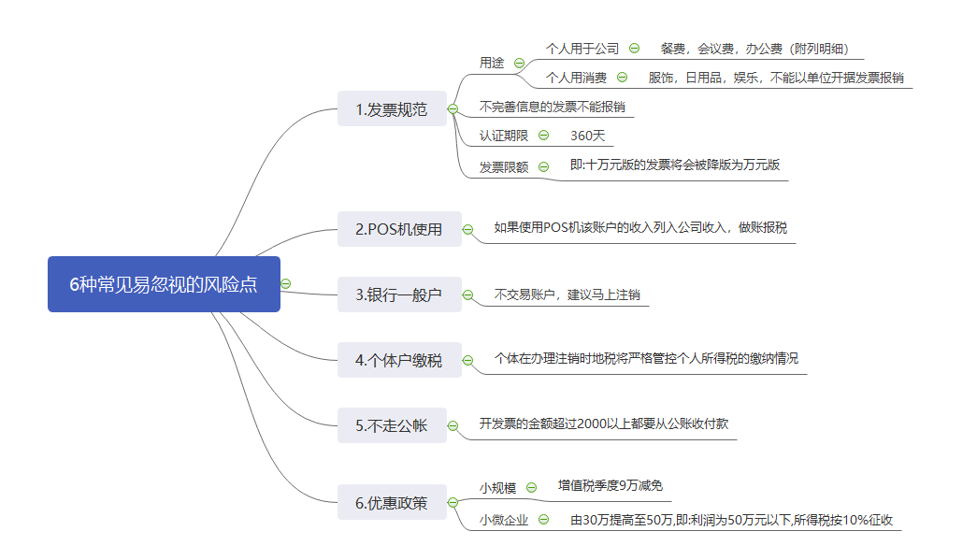
Task: Collapse the 6.优惠政策 branch toggle
Action: [453, 503]
